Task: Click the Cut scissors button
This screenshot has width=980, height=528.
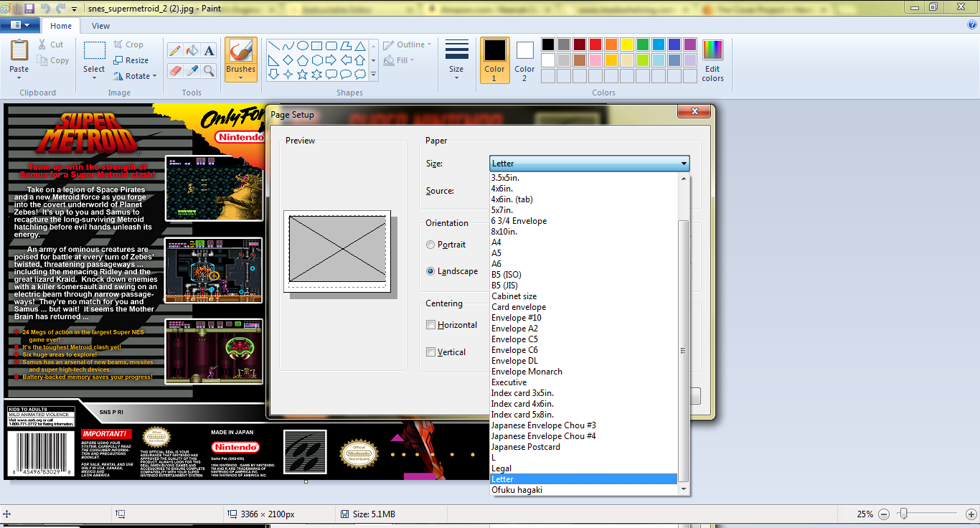Action: 50,44
